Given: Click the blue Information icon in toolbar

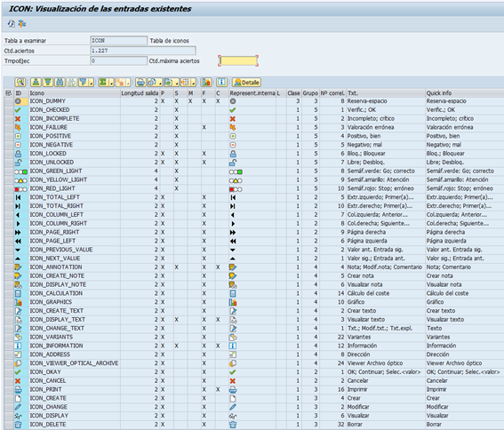Looking at the screenshot, I should 221,83.
